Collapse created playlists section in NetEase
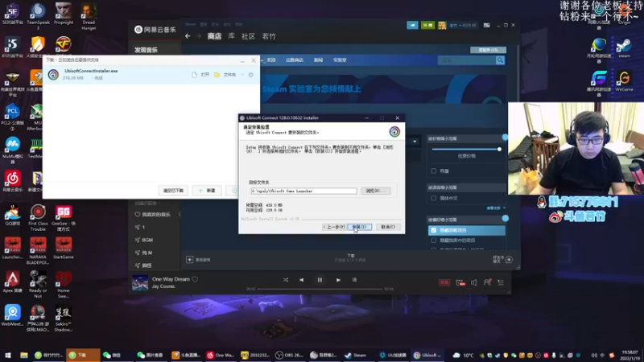The width and height of the screenshot is (644, 362). [147, 204]
